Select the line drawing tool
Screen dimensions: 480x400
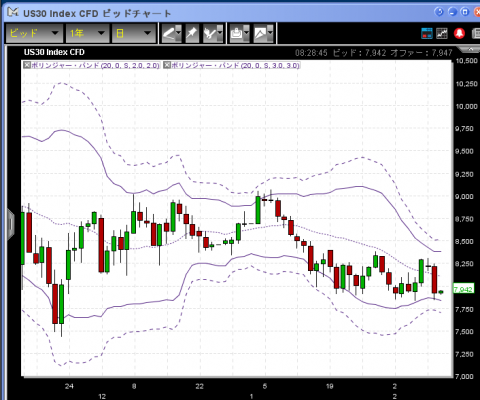pos(169,33)
